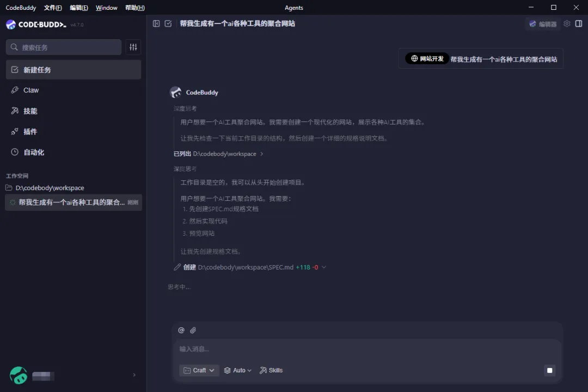Click the 工作空间 section label
Screen dimensions: 588x392
coord(17,175)
